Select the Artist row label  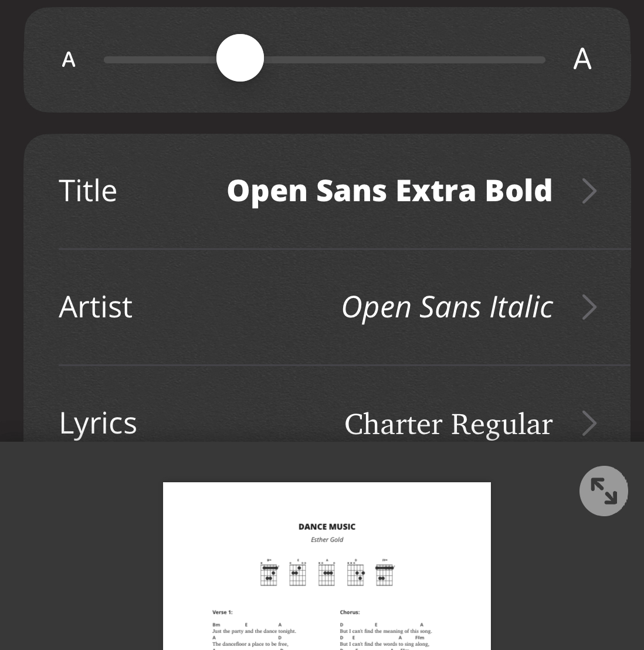point(96,307)
